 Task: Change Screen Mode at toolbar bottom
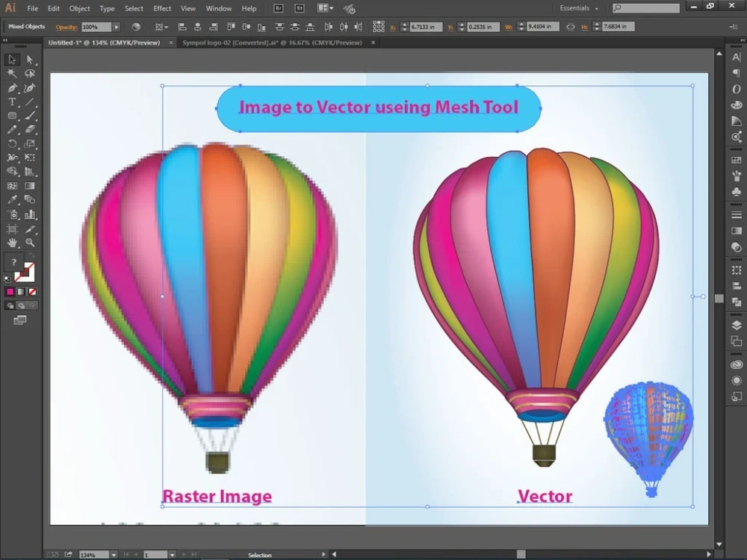click(20, 320)
